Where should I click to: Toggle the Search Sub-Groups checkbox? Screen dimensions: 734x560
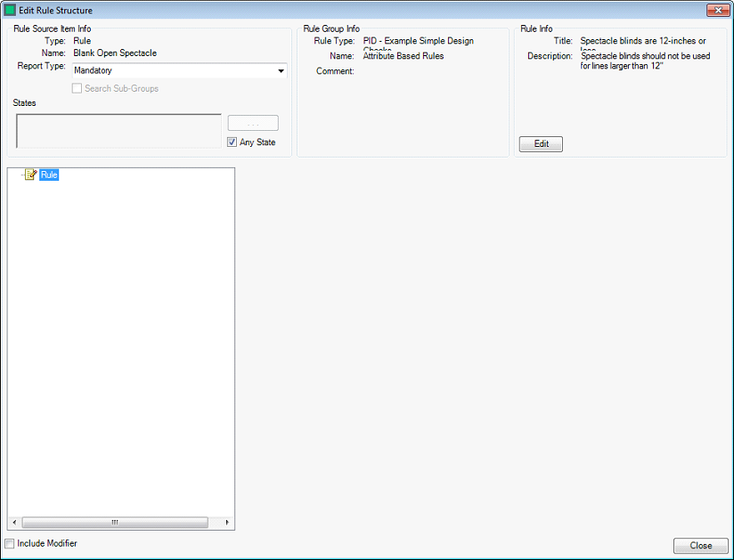77,89
